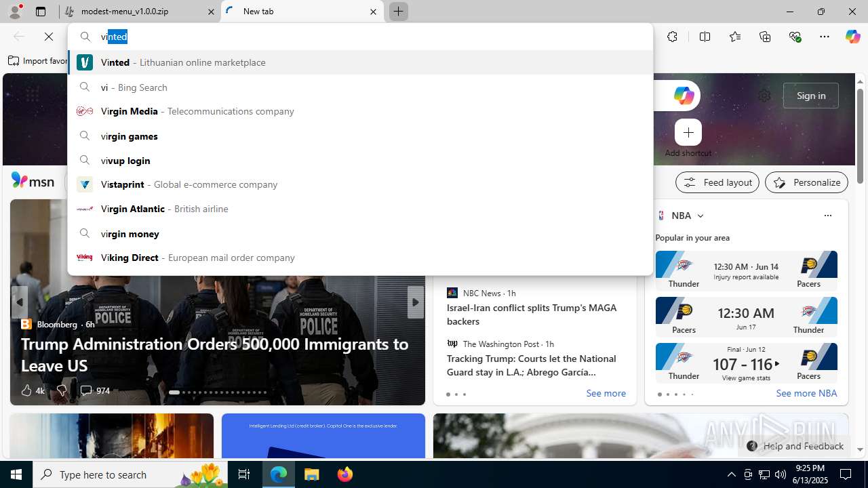The width and height of the screenshot is (868, 488).
Task: Open comments on Bloomberg story
Action: (x=95, y=390)
